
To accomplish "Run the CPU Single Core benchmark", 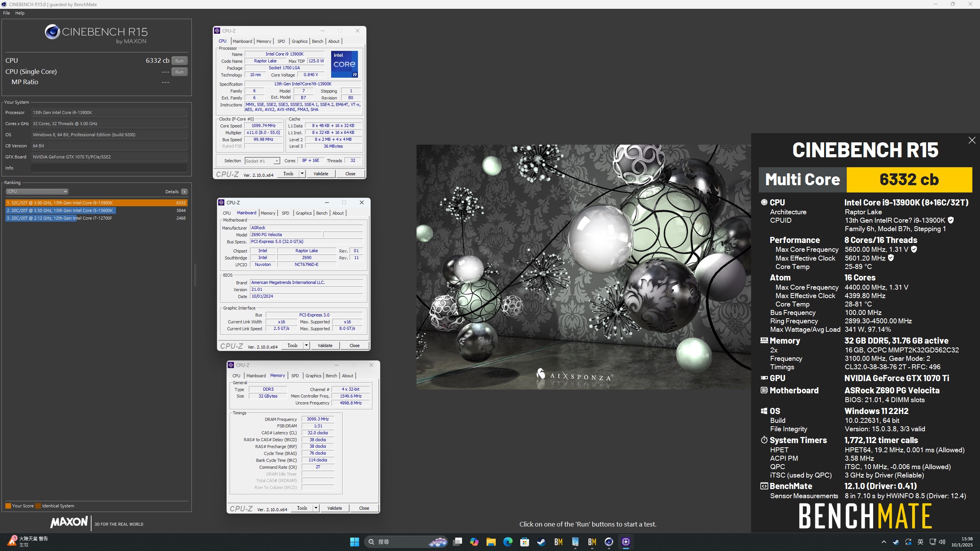I will (179, 72).
